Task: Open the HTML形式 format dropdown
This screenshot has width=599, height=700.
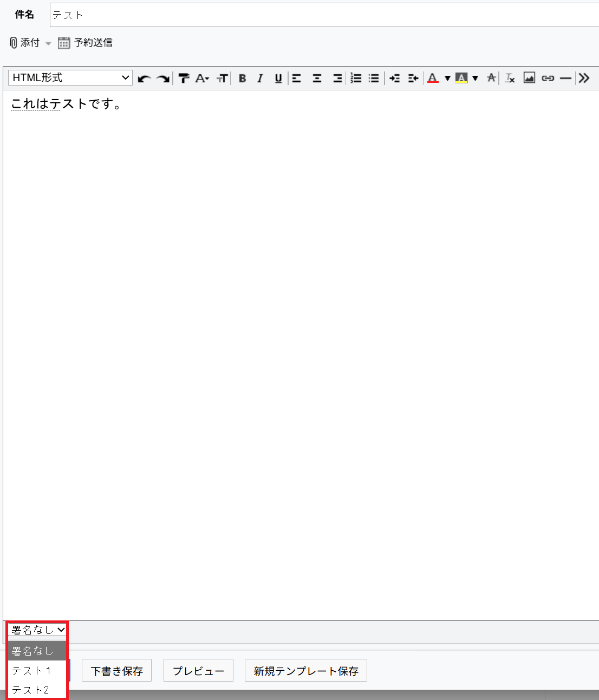Action: [x=70, y=77]
